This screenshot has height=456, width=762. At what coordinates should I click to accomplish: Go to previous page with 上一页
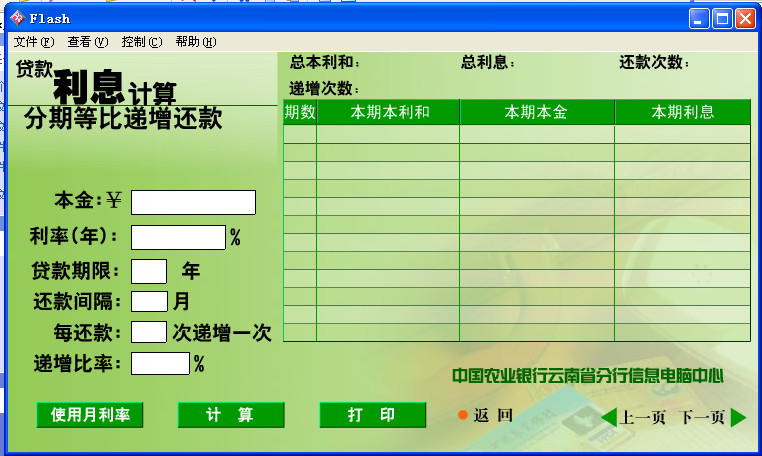(642, 417)
